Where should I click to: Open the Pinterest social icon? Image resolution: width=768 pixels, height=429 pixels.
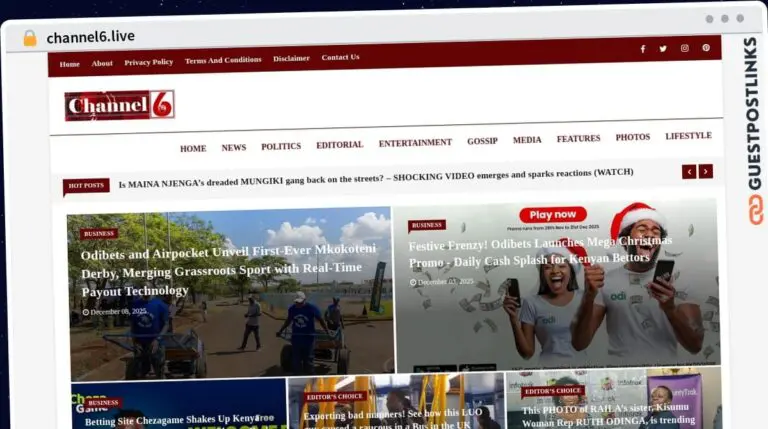click(x=706, y=48)
